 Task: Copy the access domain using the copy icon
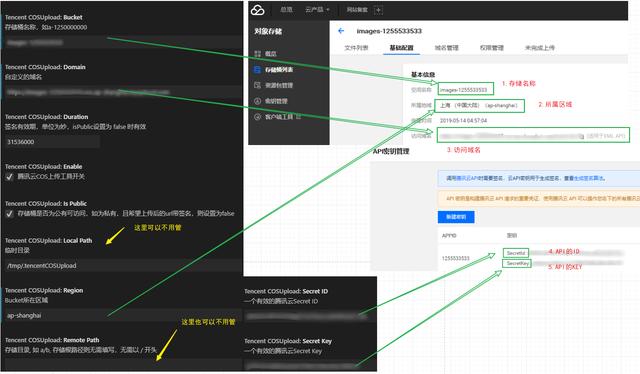[581, 136]
